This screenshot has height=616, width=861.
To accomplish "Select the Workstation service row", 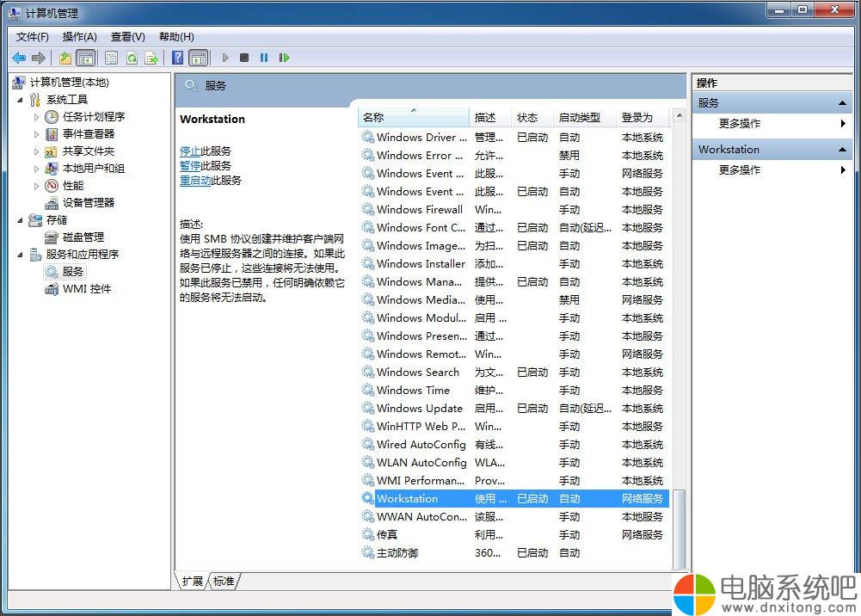I will 514,498.
